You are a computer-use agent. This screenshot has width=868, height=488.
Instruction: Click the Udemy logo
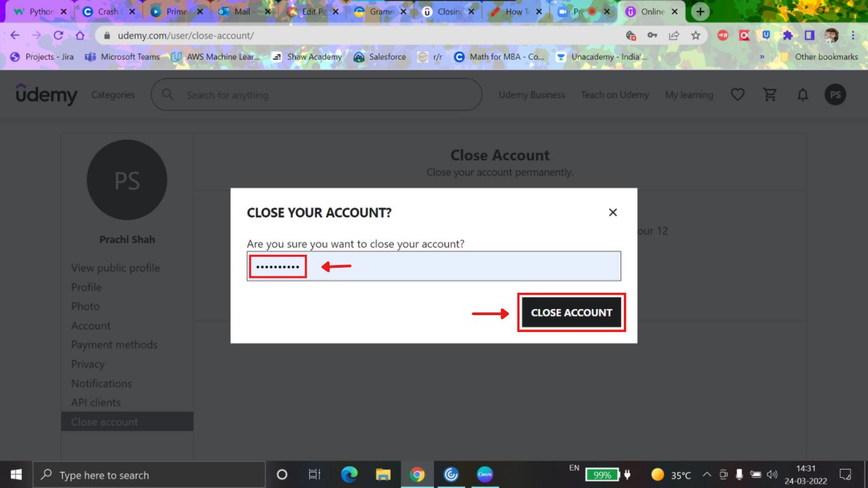click(47, 95)
